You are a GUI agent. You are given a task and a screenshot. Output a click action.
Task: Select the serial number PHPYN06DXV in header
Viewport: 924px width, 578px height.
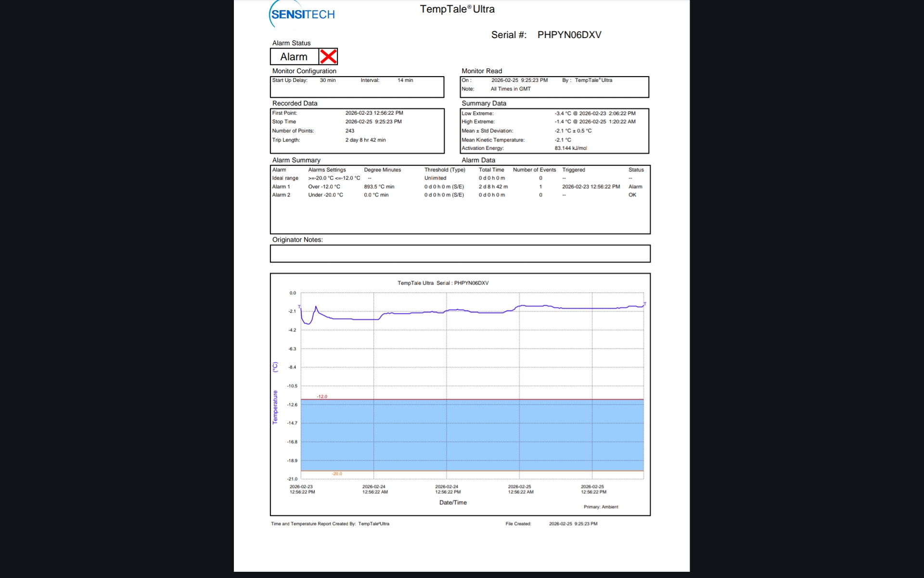click(569, 35)
